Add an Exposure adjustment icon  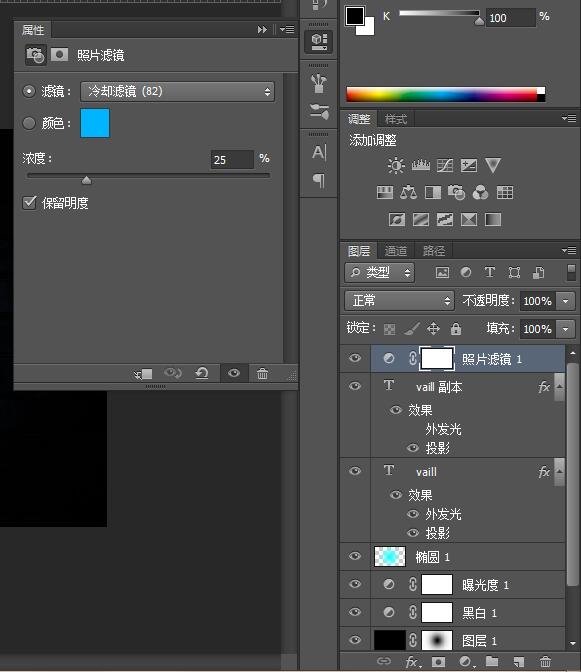pyautogui.click(x=469, y=165)
